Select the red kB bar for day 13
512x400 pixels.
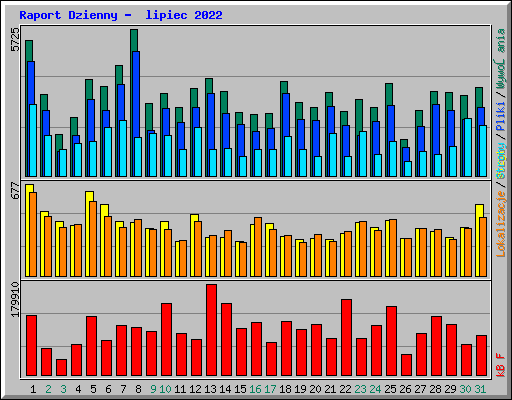[211, 330]
